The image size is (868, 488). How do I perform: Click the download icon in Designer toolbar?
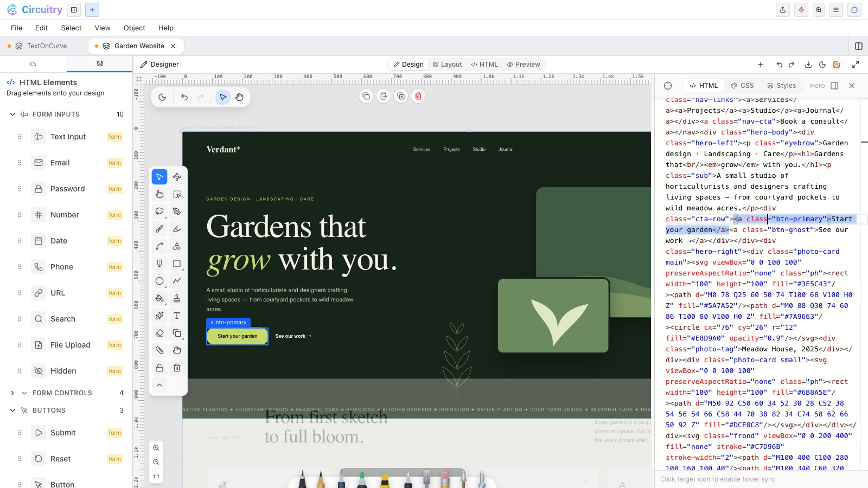pyautogui.click(x=808, y=65)
